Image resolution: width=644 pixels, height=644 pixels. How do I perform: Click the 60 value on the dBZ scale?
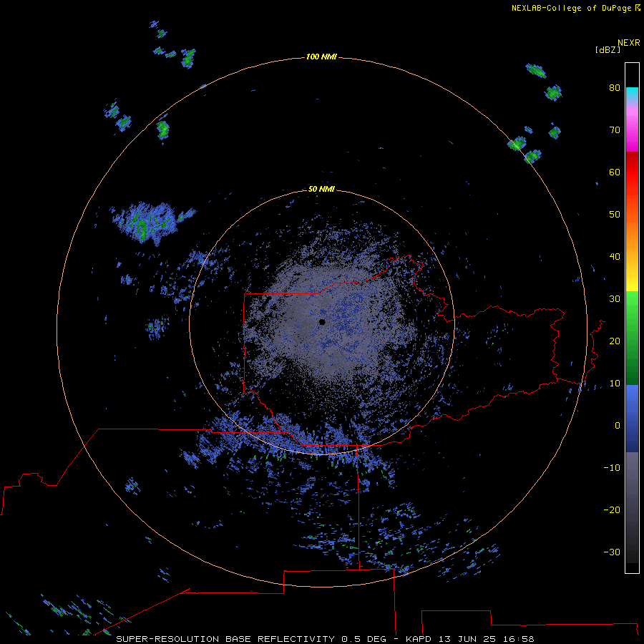click(x=615, y=172)
